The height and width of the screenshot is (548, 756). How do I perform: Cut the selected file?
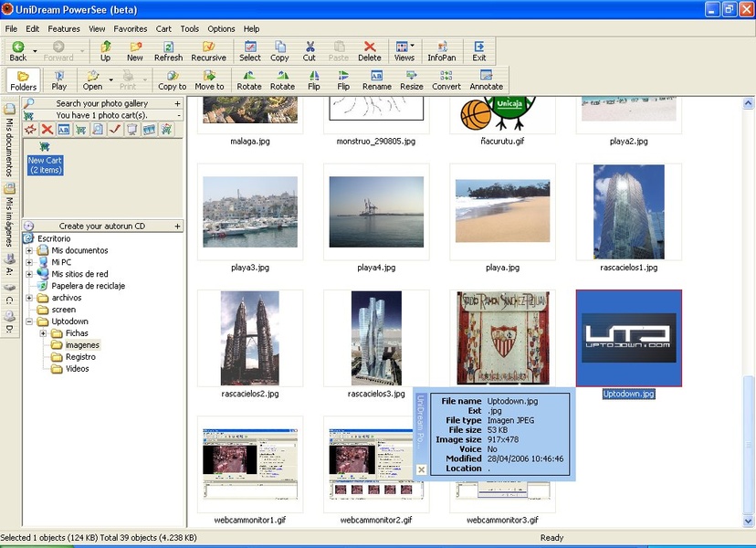pos(309,50)
